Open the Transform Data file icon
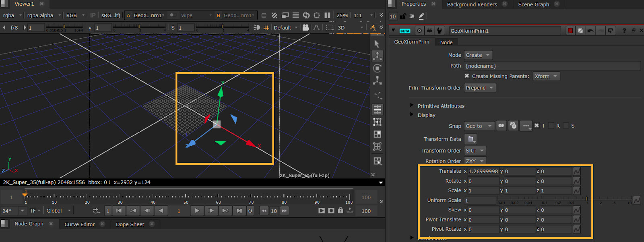 471,139
